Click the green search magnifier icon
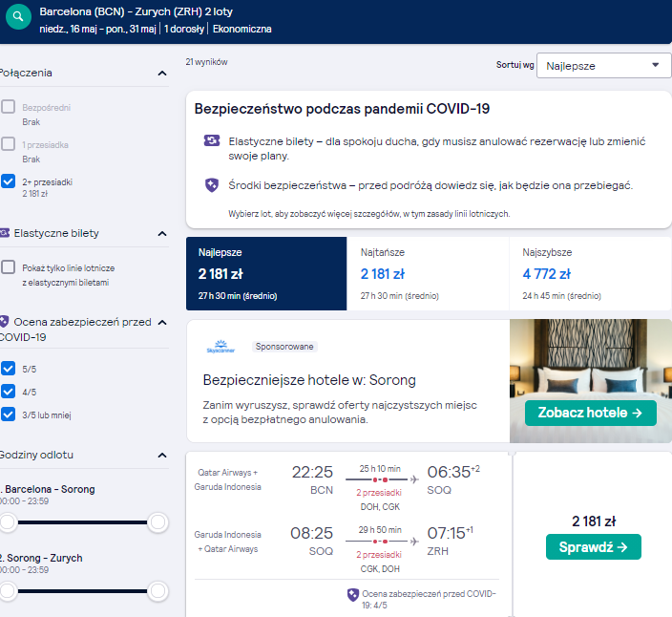The image size is (672, 617). coord(18,17)
